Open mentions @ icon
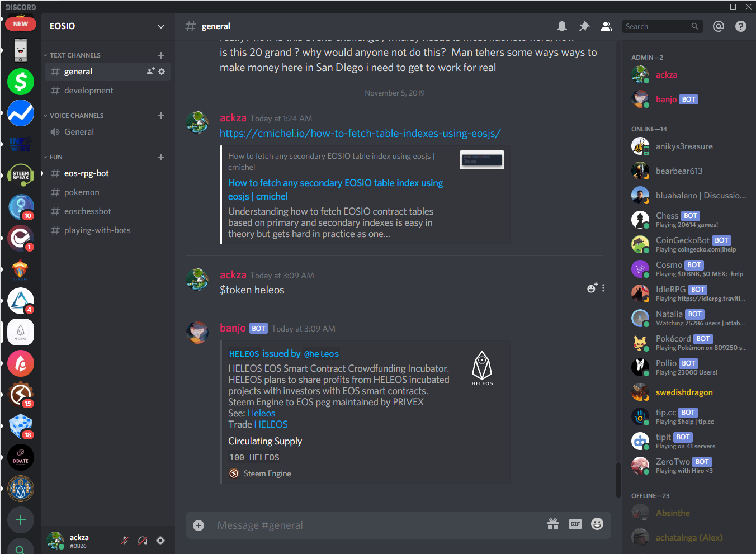 719,26
